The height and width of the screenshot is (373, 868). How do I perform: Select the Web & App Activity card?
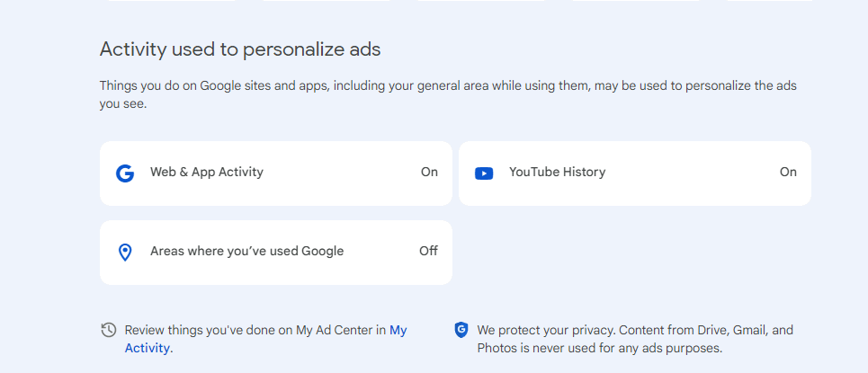275,173
